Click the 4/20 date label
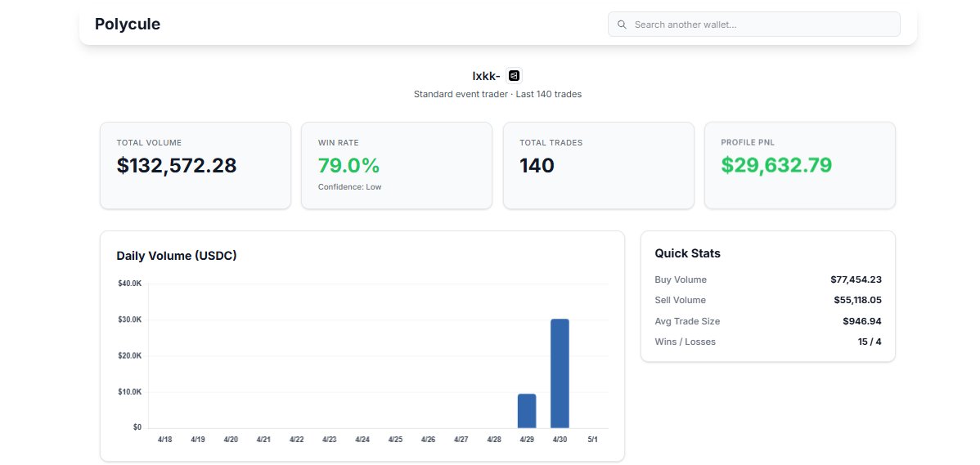This screenshot has height=465, width=980. pos(231,440)
